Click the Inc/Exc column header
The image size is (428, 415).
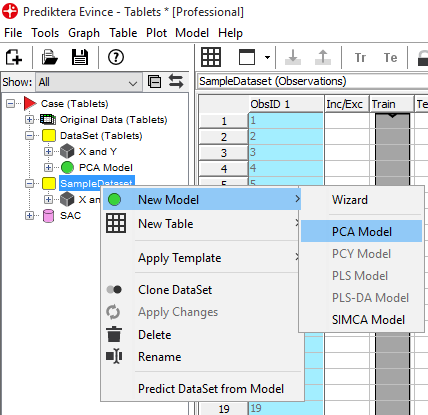345,104
